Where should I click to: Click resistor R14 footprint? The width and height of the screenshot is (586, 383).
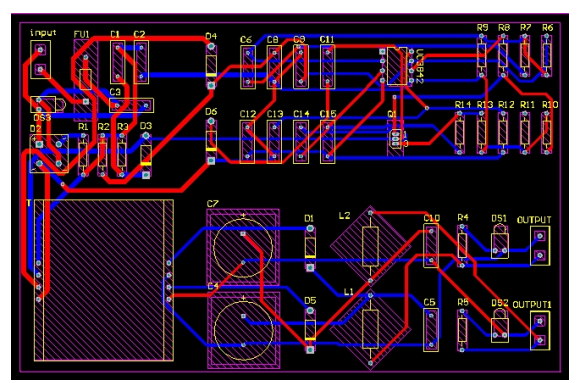pos(460,132)
